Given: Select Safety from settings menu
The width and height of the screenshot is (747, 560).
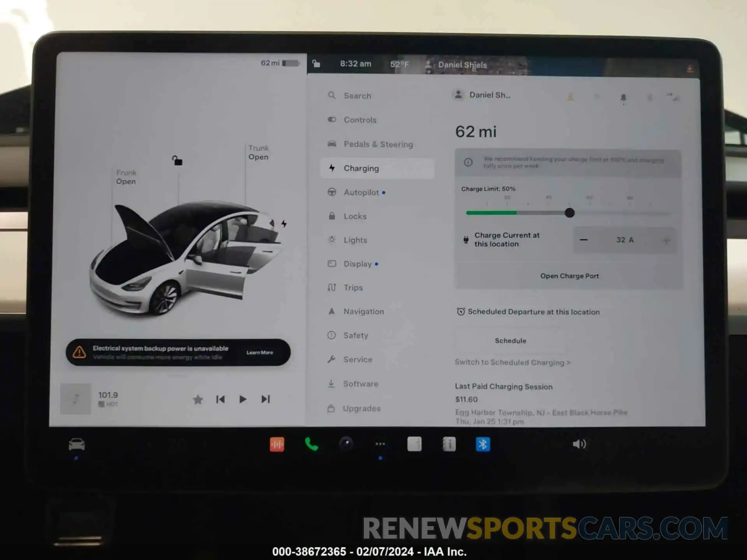Looking at the screenshot, I should [355, 335].
